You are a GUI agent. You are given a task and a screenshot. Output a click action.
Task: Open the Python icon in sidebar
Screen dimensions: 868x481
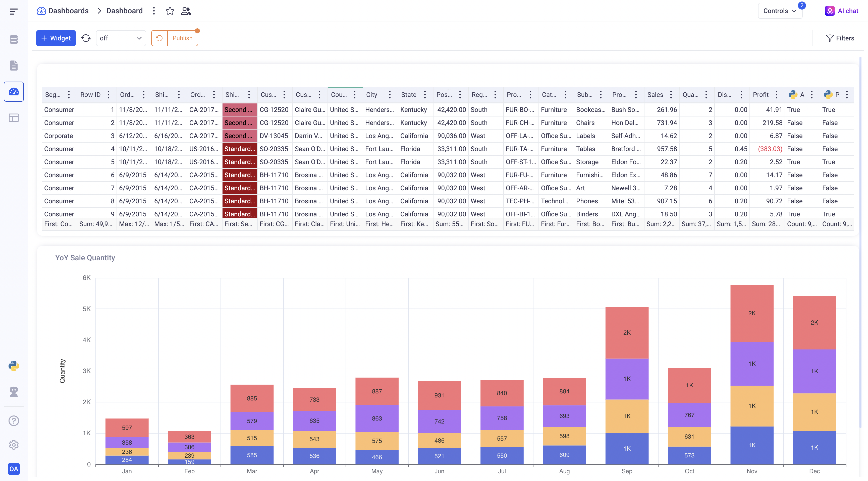pyautogui.click(x=14, y=366)
